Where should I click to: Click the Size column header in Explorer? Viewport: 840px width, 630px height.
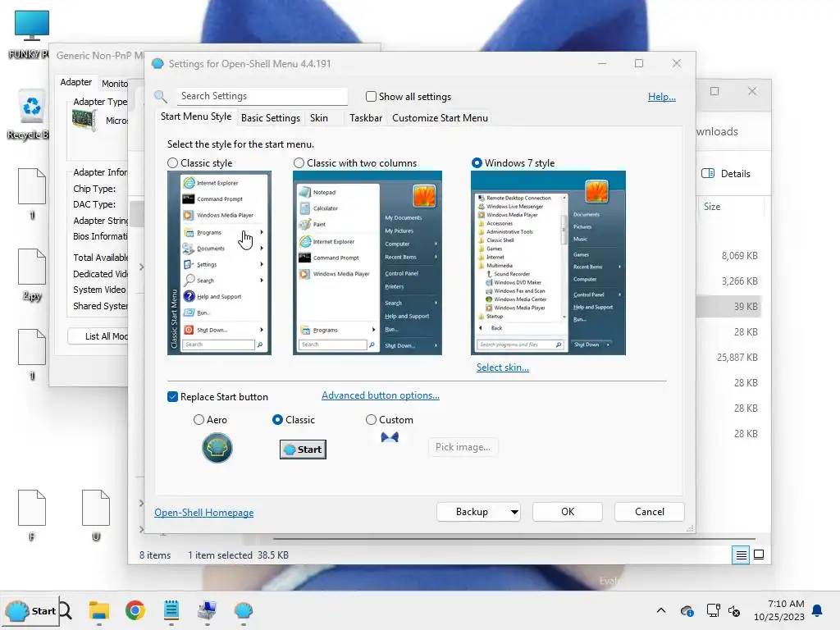(712, 206)
